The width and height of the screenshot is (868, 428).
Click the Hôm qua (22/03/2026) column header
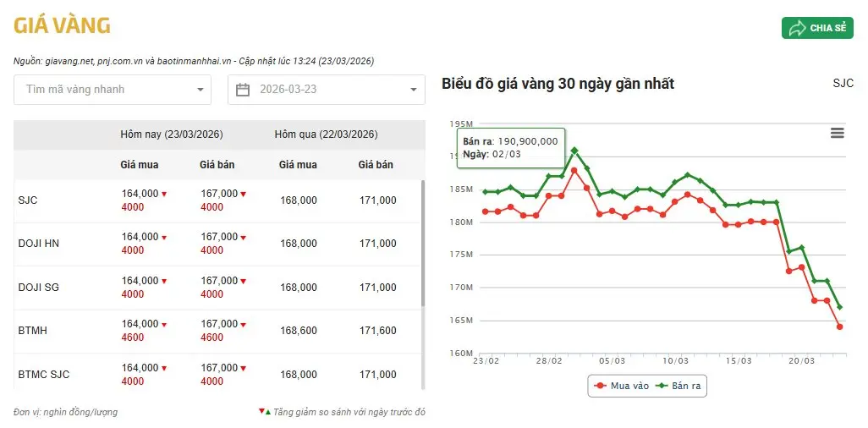pos(326,134)
